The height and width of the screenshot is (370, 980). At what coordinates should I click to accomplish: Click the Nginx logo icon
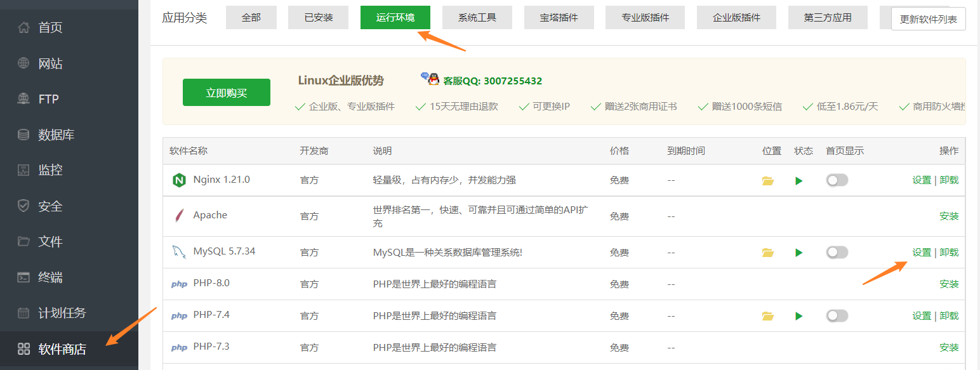coord(178,180)
